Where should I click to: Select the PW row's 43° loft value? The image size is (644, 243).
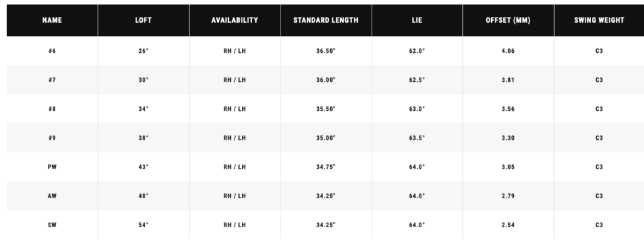(143, 167)
